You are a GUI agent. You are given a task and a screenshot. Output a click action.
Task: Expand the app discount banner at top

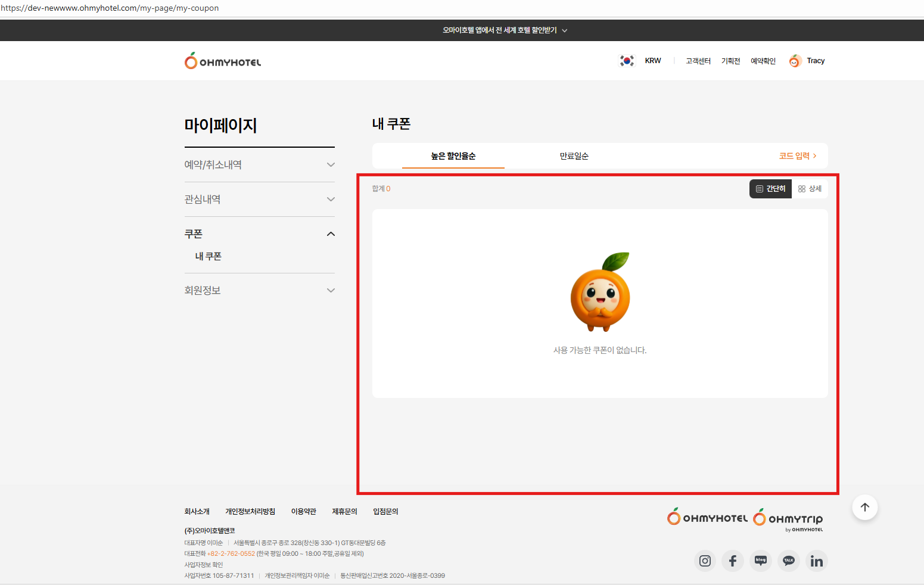pyautogui.click(x=505, y=30)
